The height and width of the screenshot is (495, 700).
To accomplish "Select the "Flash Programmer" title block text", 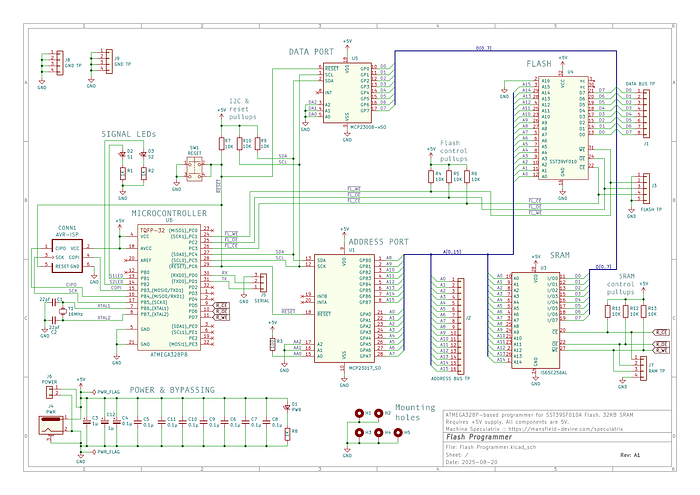I will [x=480, y=437].
